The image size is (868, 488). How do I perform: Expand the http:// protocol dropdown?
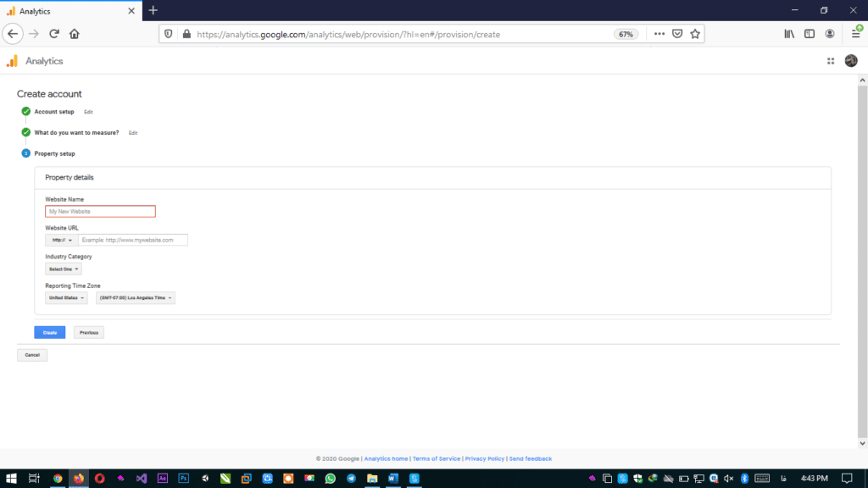[61, 240]
